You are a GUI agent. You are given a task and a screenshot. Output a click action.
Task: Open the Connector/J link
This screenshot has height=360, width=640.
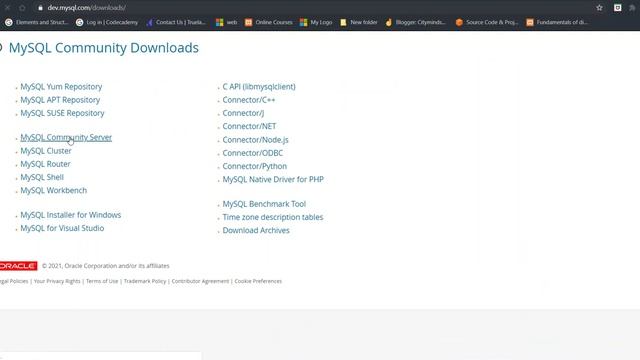click(x=243, y=113)
